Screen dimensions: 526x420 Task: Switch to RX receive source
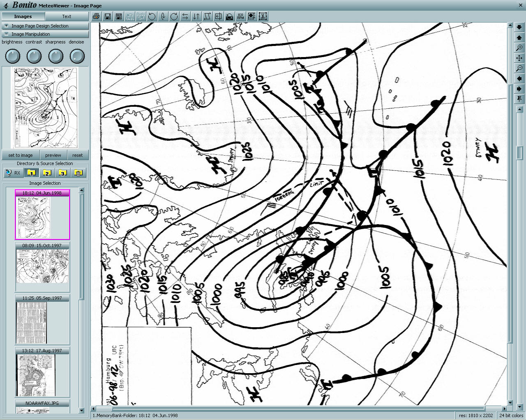coord(13,173)
